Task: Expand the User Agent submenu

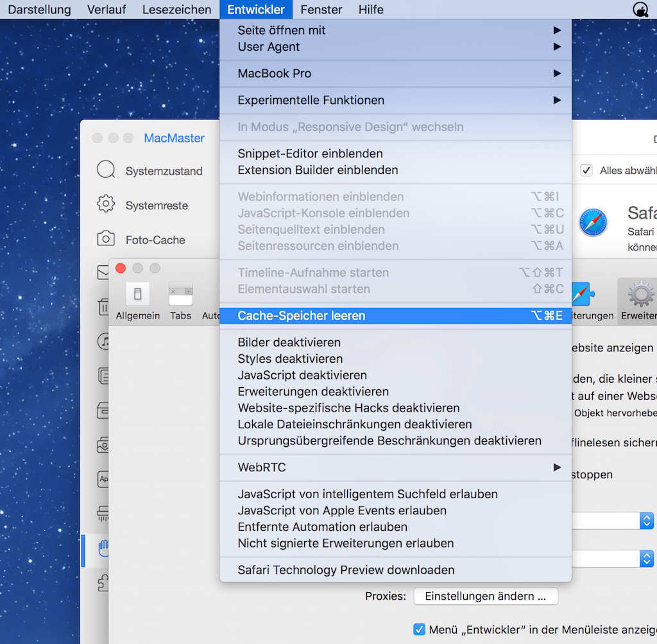Action: [x=395, y=46]
